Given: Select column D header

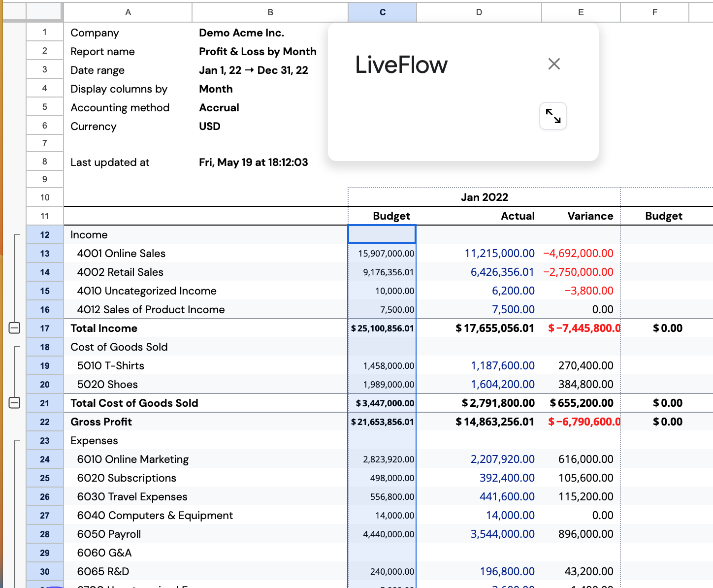Looking at the screenshot, I should tap(479, 12).
